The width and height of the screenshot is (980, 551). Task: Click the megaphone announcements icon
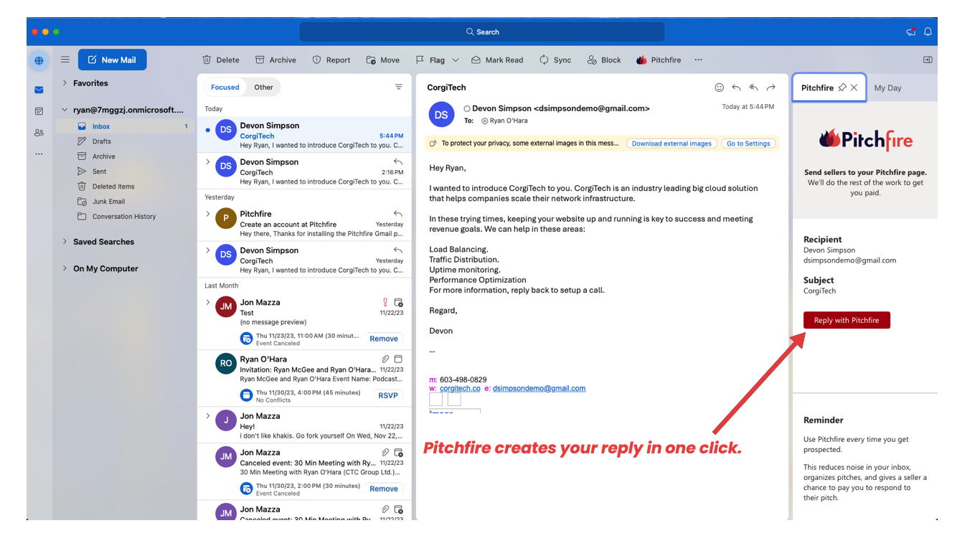[911, 32]
